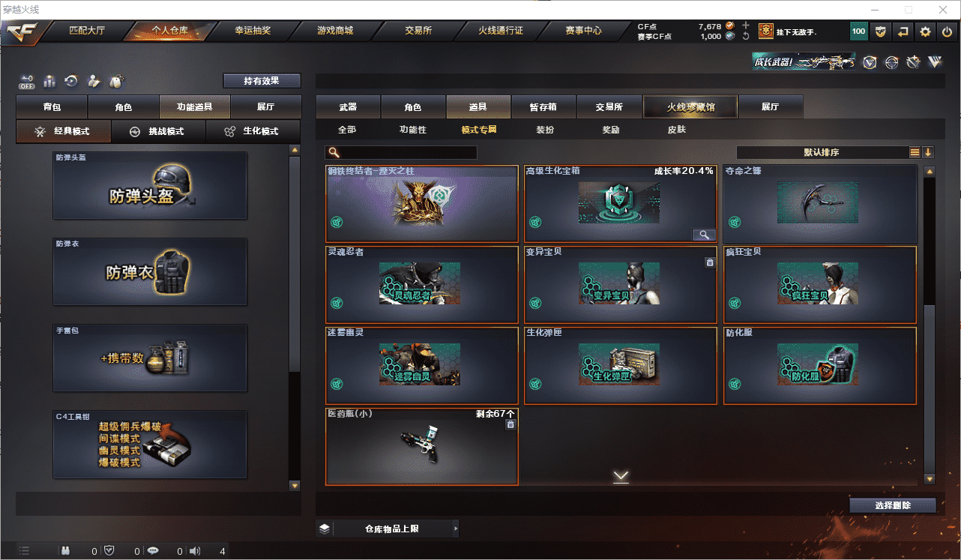Expand more items with the bottom chevron
961x560 pixels.
[x=621, y=476]
